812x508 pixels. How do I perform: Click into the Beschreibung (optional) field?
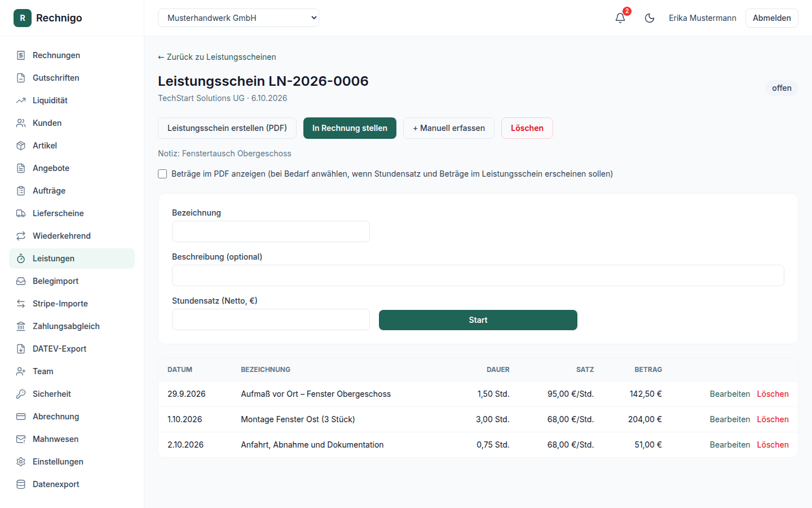coord(478,275)
